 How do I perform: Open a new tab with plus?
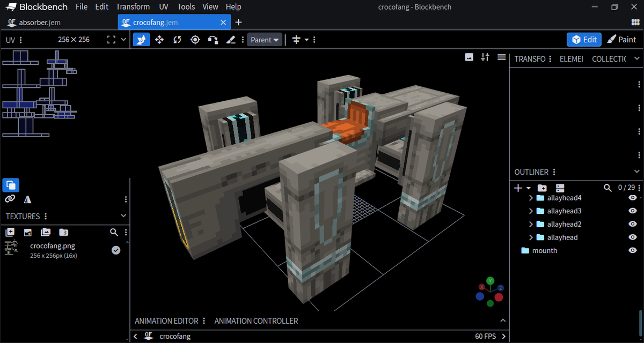239,23
